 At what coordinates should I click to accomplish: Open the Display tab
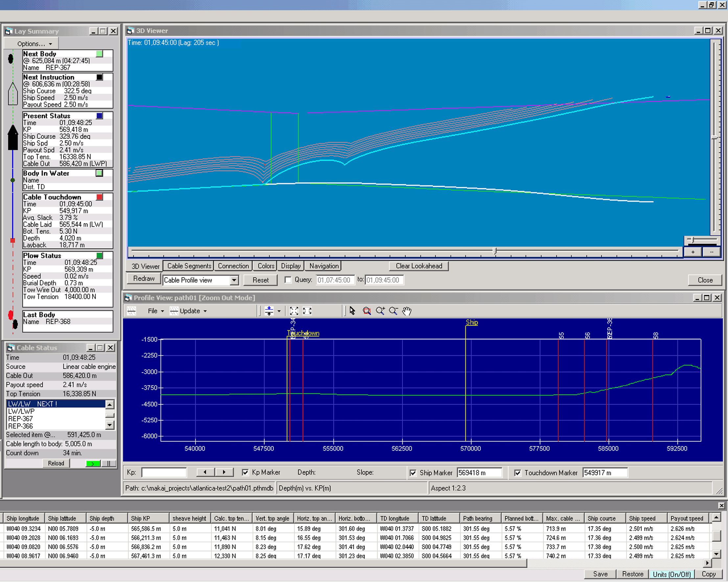[291, 266]
